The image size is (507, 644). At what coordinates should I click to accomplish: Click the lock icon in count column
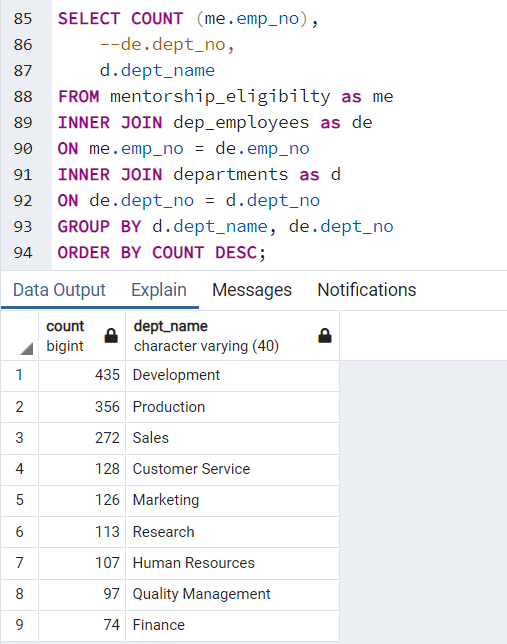click(111, 336)
